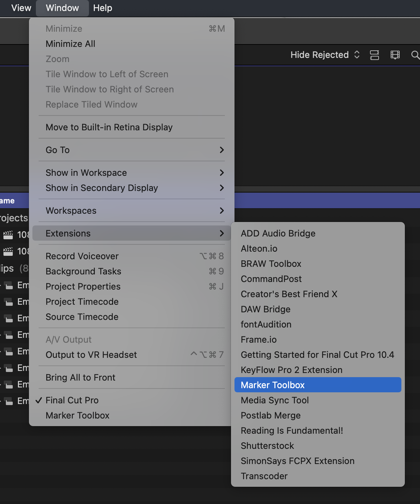420x504 pixels.
Task: Click the clip appearance list view icon
Action: point(374,55)
